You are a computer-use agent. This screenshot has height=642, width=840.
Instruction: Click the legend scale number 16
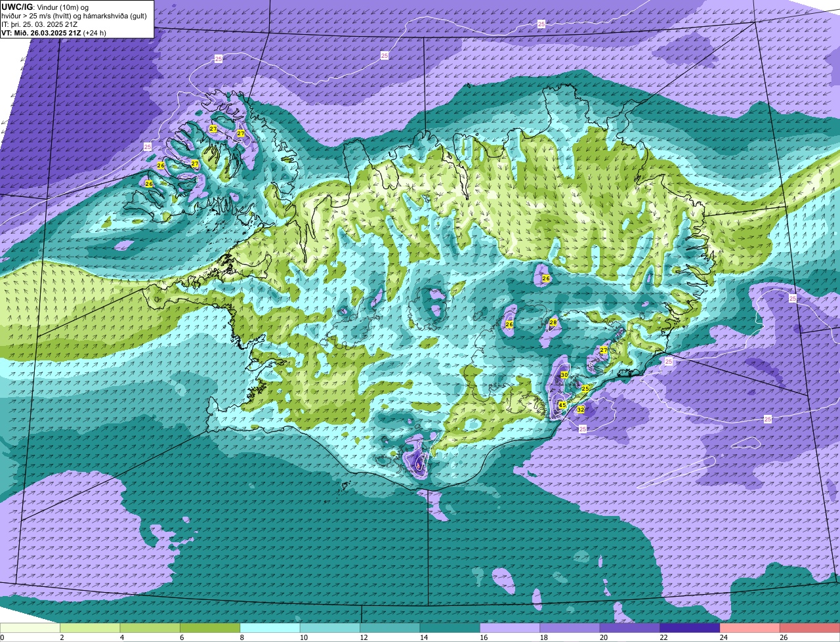tap(484, 637)
